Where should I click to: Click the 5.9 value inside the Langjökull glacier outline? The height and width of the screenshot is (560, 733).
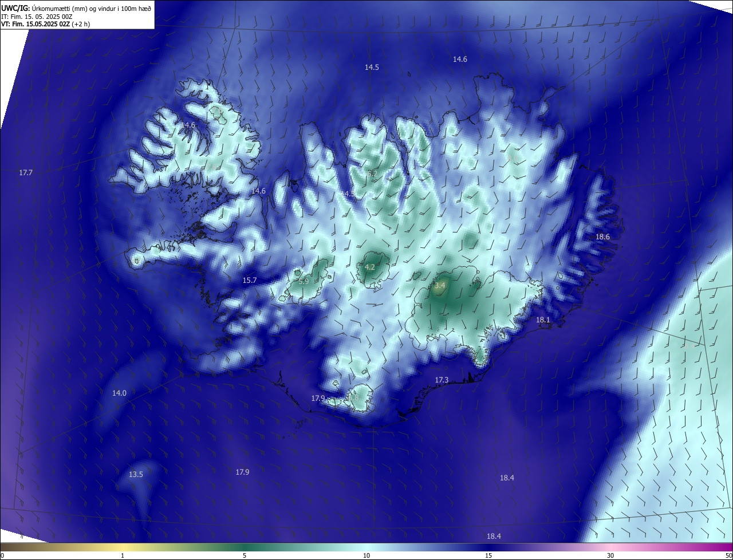[x=304, y=281]
